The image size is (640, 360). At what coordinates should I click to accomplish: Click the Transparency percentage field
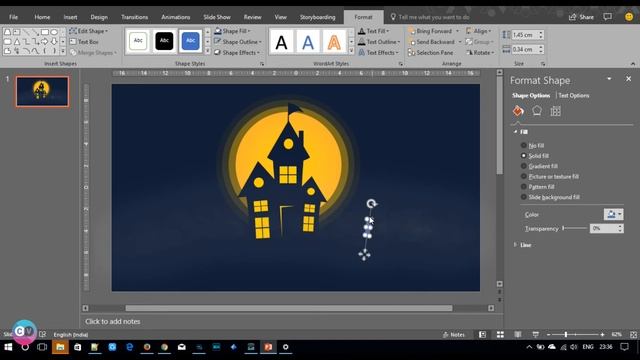[x=604, y=229]
